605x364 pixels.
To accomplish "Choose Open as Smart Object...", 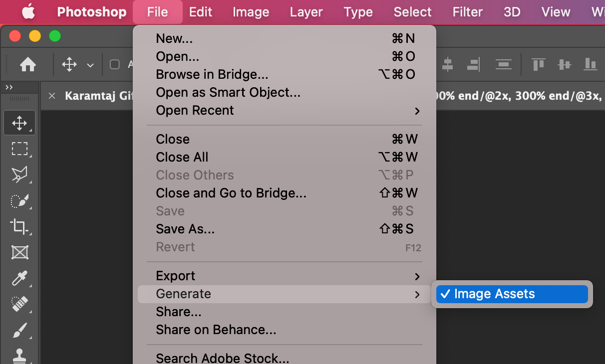I will (x=285, y=92).
